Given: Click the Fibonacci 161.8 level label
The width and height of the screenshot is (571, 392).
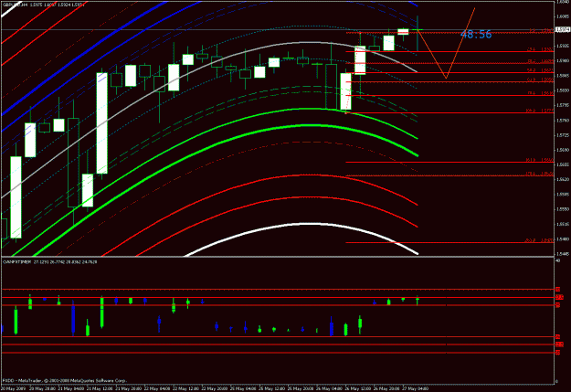Looking at the screenshot, I should tap(540, 160).
